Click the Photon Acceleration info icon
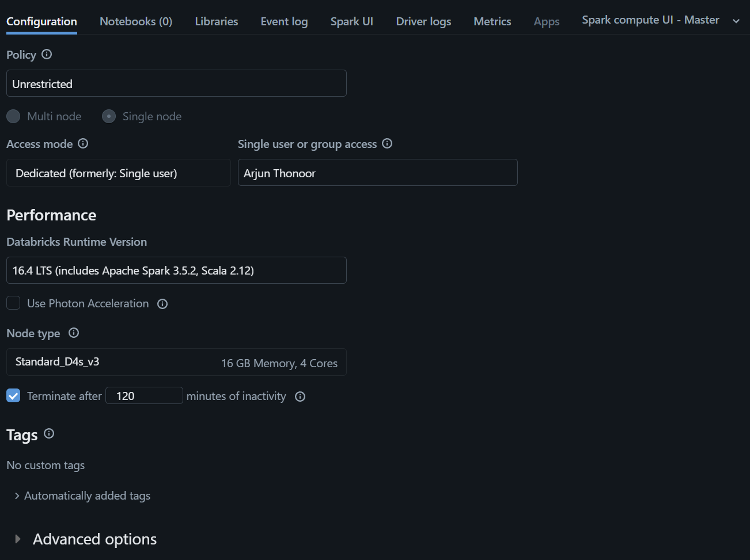Viewport: 750px width, 560px height. pos(162,303)
